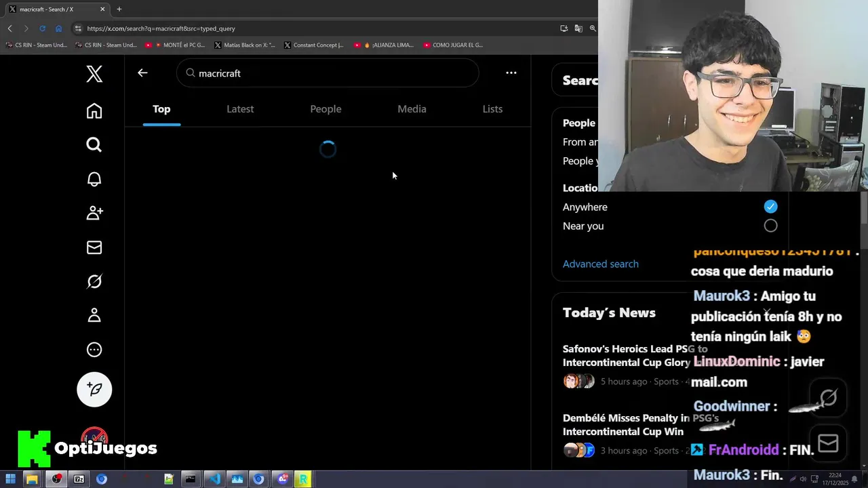
Task: Open Constant Concept bookmark
Action: (314, 45)
